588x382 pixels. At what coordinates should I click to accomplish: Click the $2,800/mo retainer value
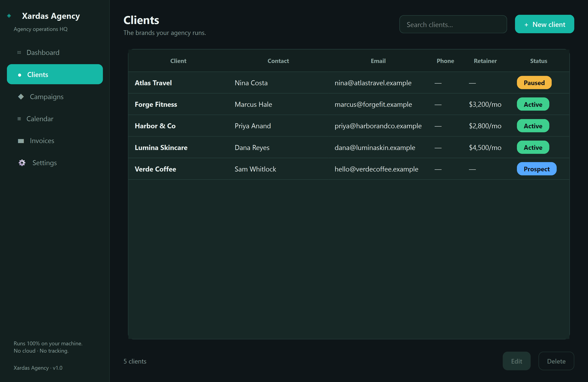[x=485, y=126]
